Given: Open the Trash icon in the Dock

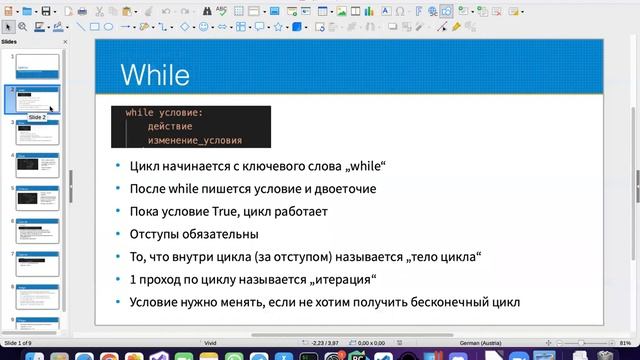Looking at the screenshot, I should (605, 355).
